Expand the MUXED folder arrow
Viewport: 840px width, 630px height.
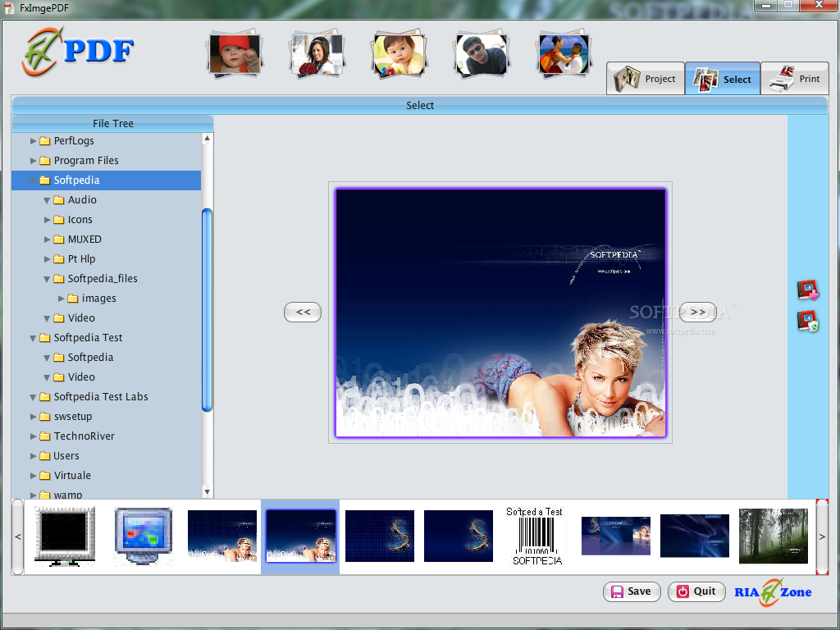pyautogui.click(x=47, y=240)
